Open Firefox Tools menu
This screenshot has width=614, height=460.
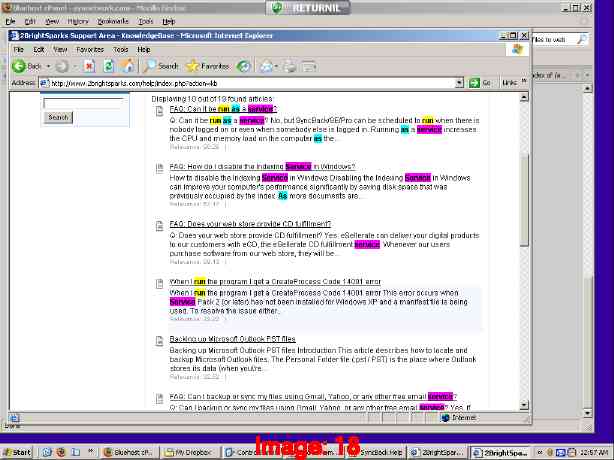coord(146,21)
